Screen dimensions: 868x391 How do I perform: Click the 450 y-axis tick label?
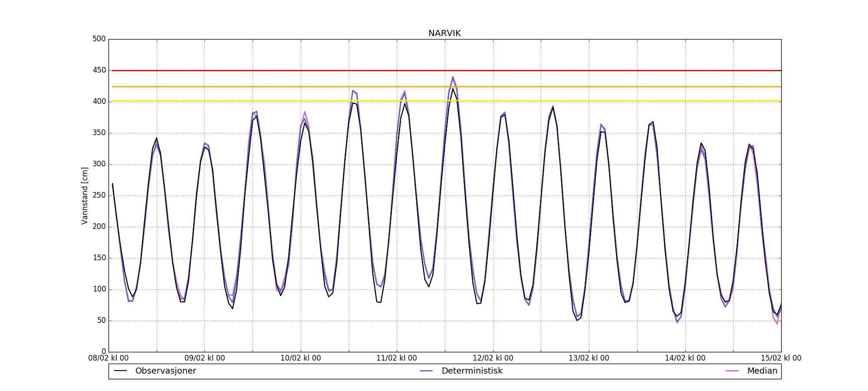point(99,70)
